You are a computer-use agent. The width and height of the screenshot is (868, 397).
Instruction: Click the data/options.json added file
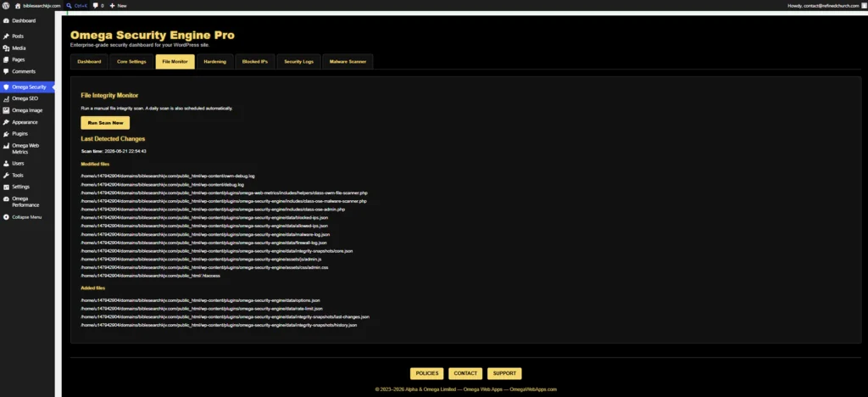(x=200, y=300)
